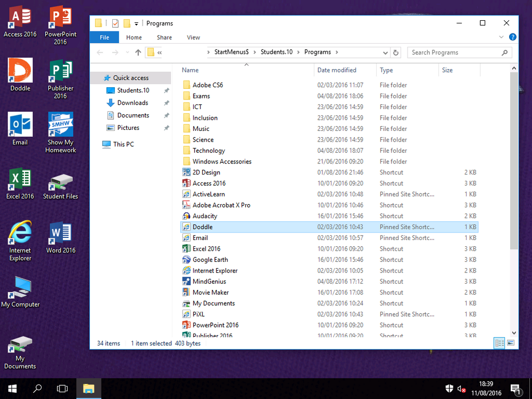
Task: Click StartMenus$ in address breadcrumb
Action: 231,52
